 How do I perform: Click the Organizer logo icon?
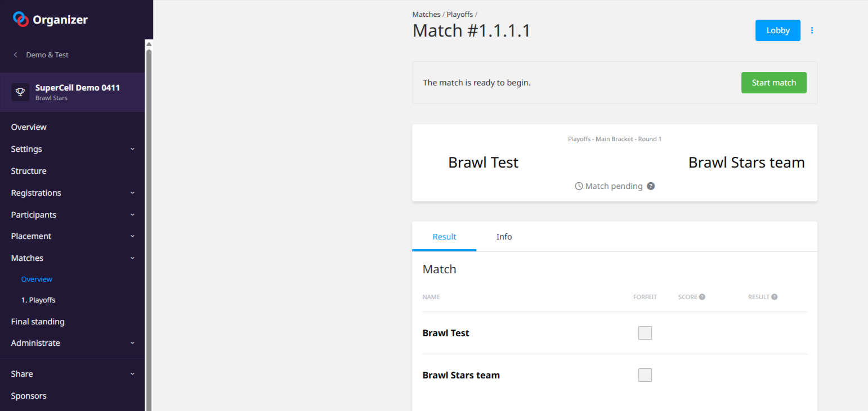(x=21, y=20)
